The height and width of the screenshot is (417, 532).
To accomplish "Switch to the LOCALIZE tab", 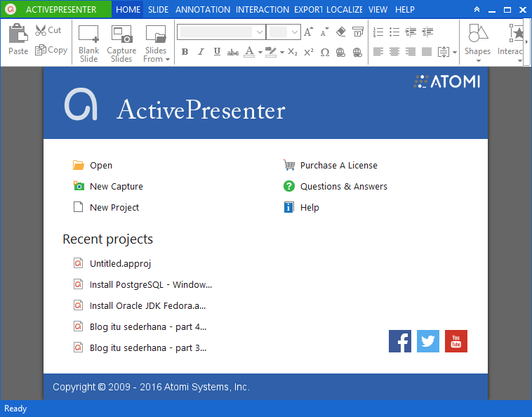I will coord(345,10).
